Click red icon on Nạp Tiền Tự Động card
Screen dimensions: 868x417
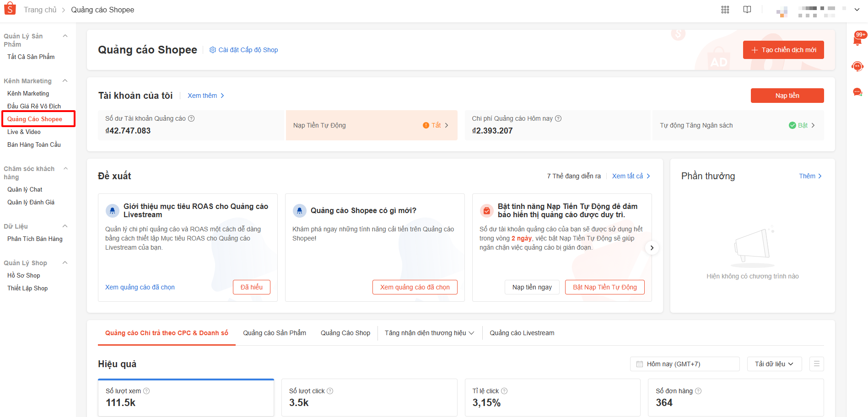click(487, 210)
